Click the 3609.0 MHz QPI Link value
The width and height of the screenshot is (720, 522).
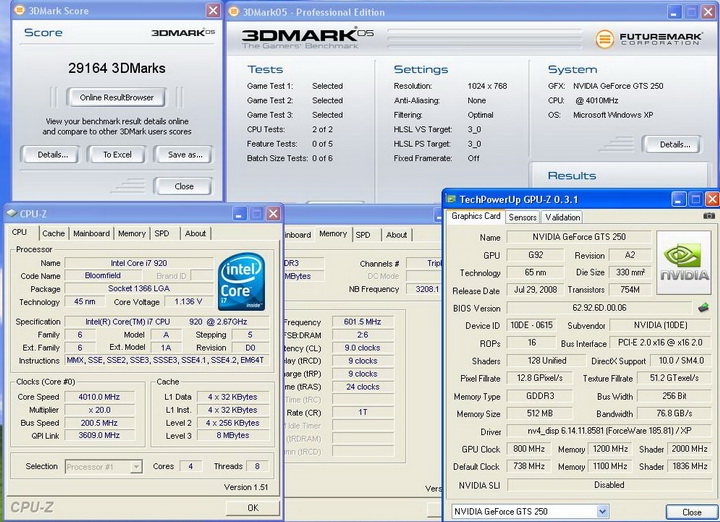[x=99, y=435]
